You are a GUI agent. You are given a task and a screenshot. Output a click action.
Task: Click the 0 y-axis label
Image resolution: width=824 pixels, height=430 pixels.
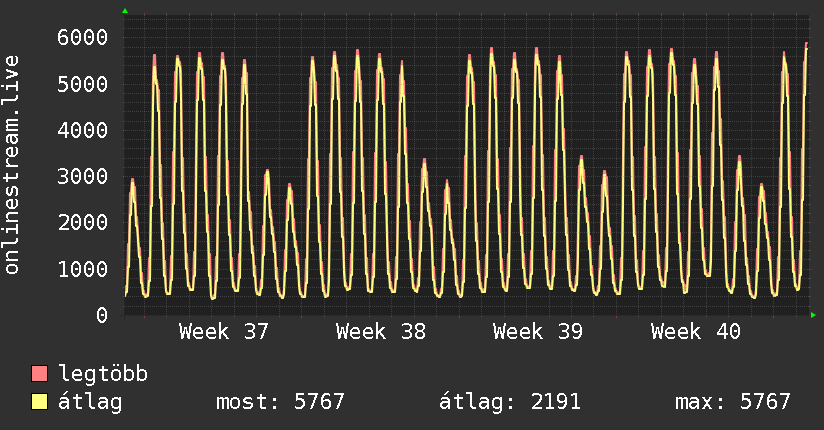coord(102,315)
